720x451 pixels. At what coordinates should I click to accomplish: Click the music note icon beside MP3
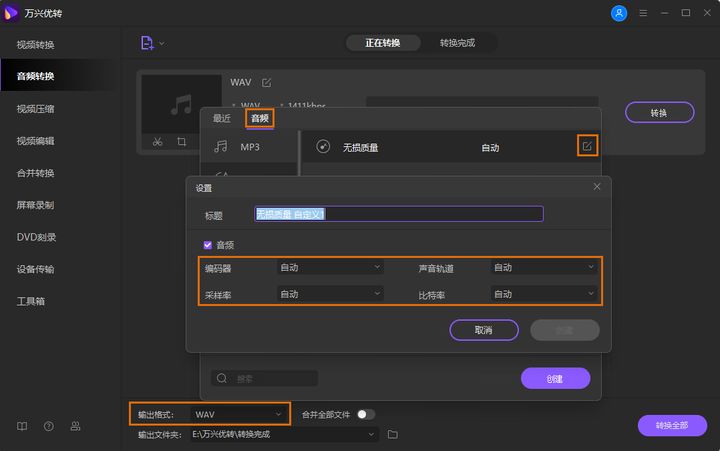tap(221, 147)
